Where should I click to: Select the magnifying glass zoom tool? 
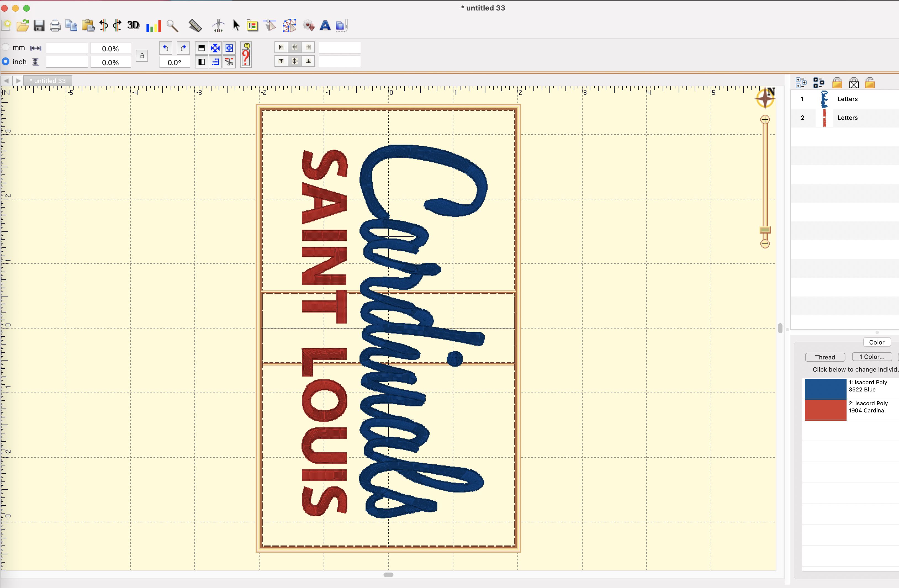click(x=173, y=26)
